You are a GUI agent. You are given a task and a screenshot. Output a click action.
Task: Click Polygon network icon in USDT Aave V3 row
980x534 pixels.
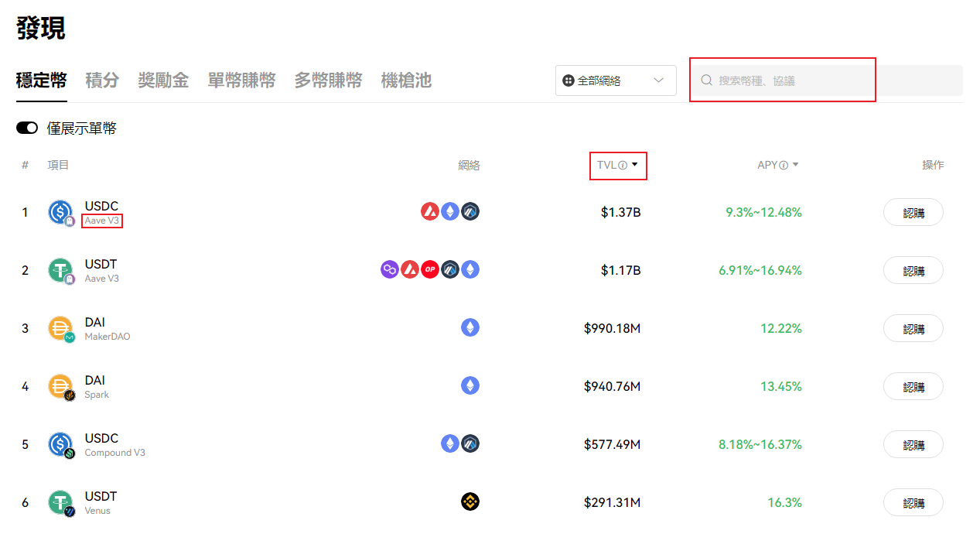tap(390, 269)
